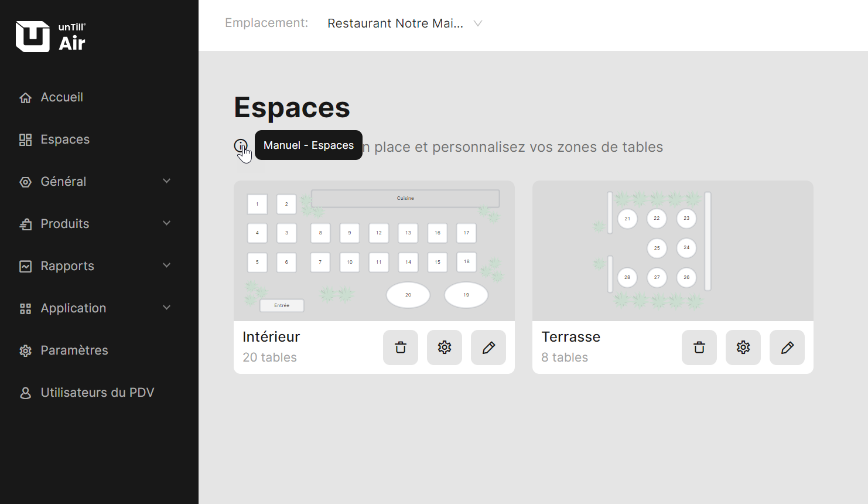Edit the Terrasse floor plan

tap(787, 348)
